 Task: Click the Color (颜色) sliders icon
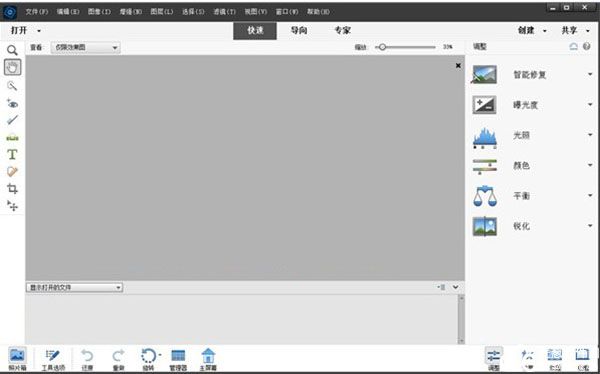click(485, 166)
